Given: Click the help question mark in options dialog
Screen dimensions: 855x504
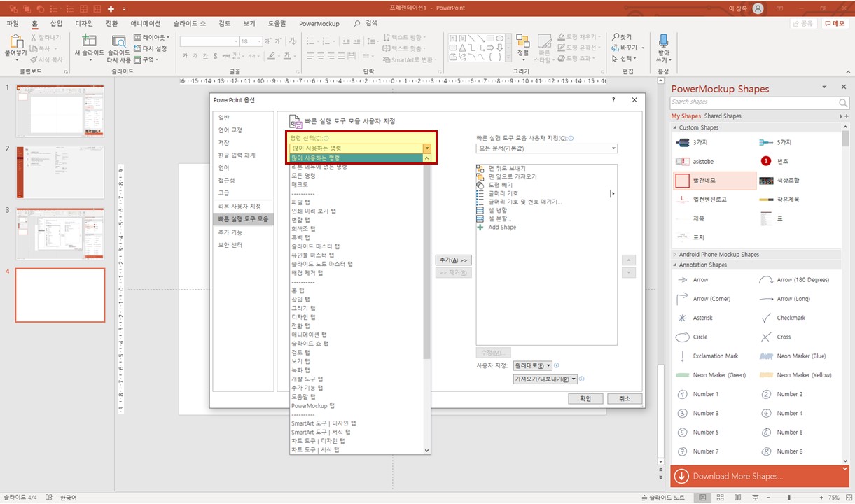Looking at the screenshot, I should coord(613,100).
